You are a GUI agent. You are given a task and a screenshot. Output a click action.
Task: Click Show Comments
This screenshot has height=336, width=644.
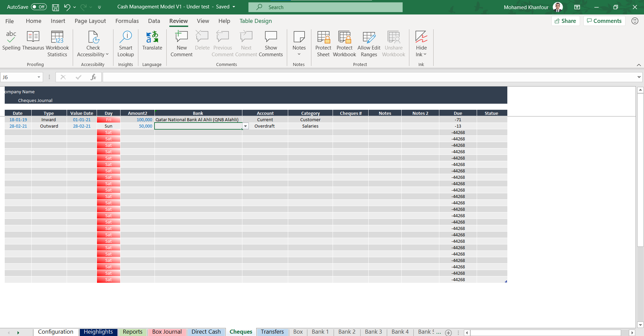(271, 44)
